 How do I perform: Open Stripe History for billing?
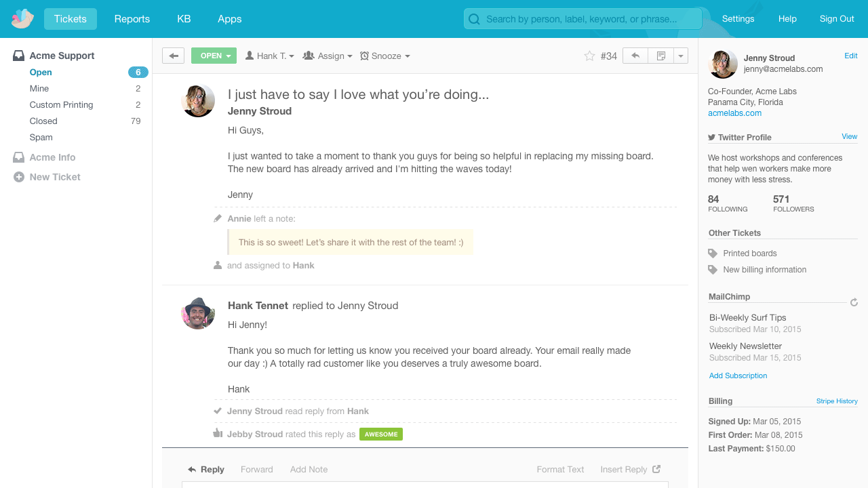point(837,401)
